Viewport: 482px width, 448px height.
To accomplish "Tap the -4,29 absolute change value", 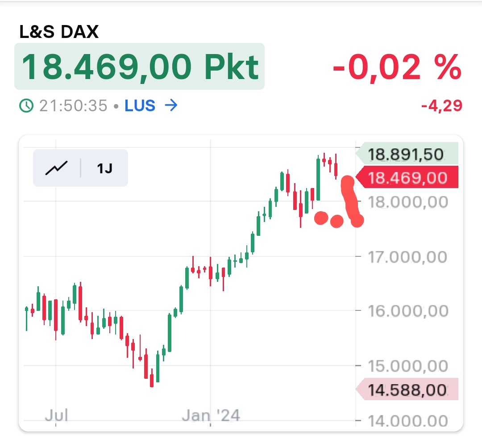I will [441, 106].
